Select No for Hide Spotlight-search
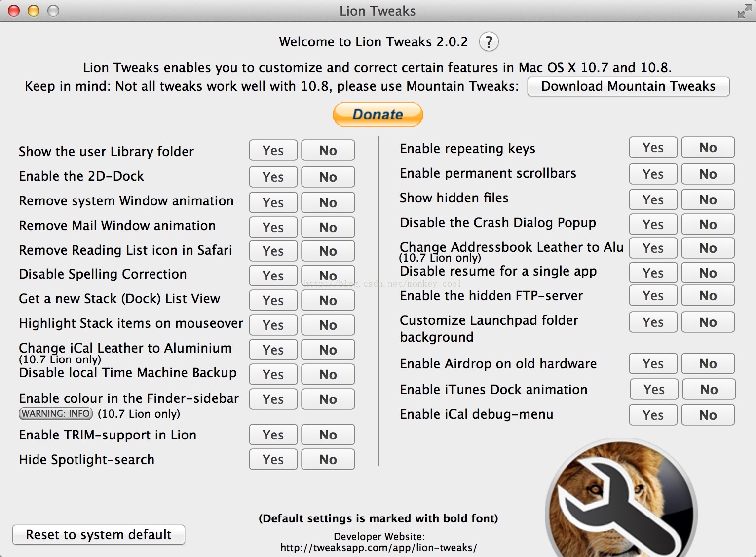Screen dimensions: 756x557 pos(328,460)
